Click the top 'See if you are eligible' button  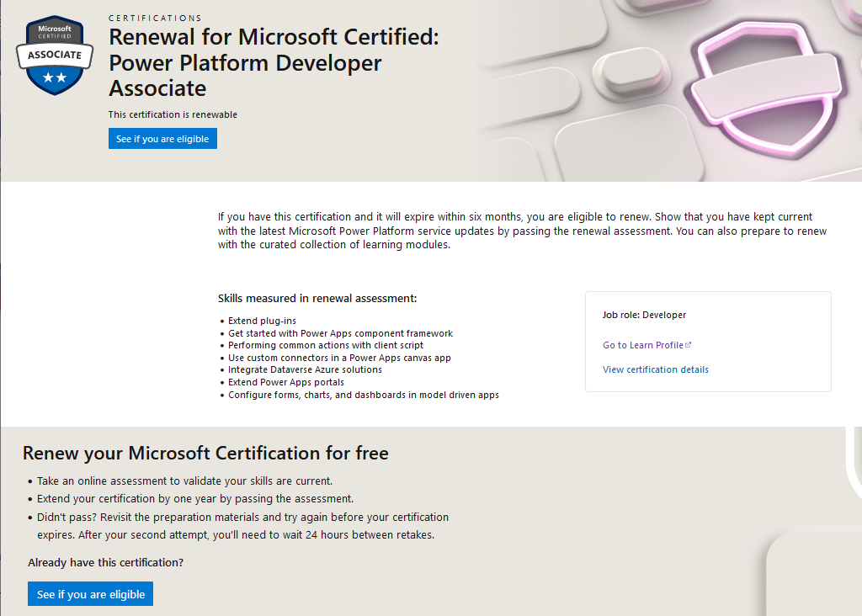pos(162,139)
